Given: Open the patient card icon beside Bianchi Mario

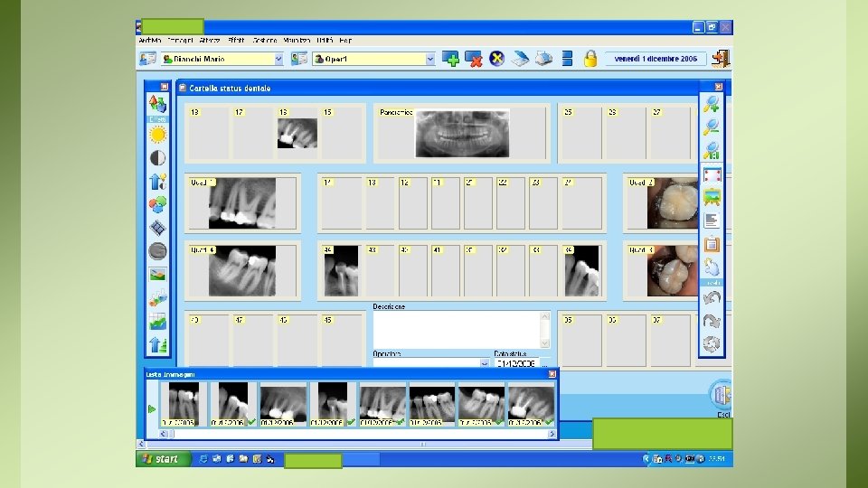Looking at the screenshot, I should point(147,59).
